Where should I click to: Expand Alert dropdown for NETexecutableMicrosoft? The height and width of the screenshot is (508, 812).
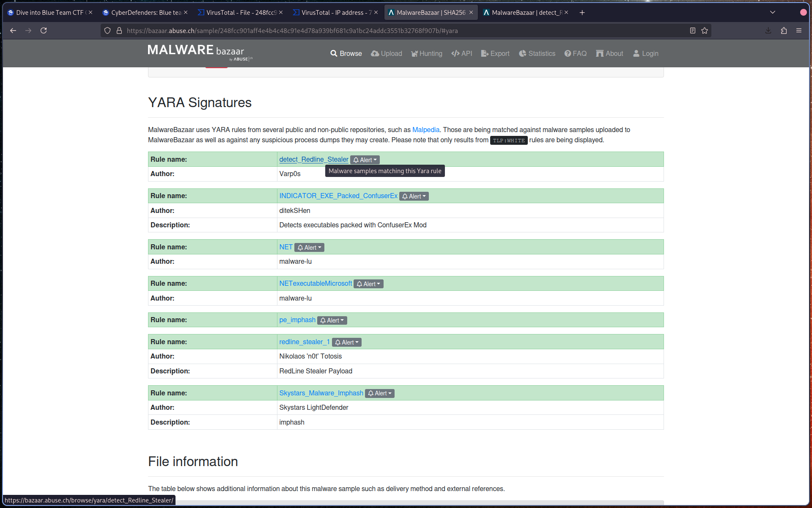368,284
